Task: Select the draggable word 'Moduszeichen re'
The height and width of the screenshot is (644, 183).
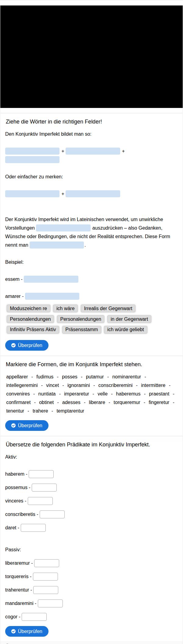Action: [x=28, y=308]
